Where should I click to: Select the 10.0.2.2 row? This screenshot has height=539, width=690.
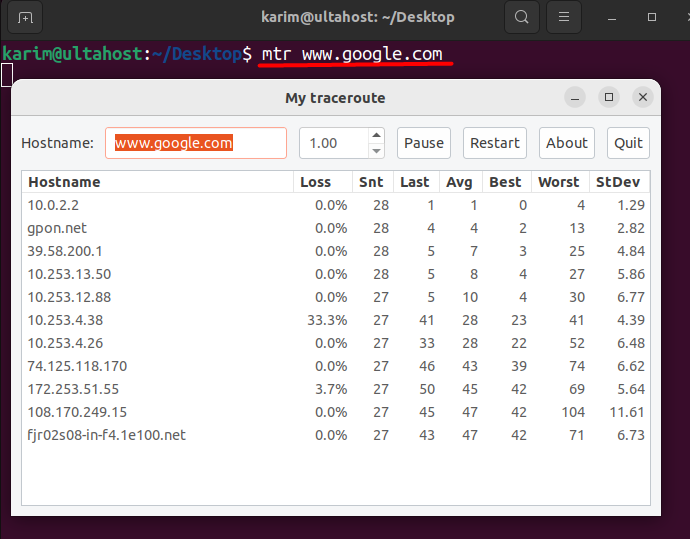point(336,205)
